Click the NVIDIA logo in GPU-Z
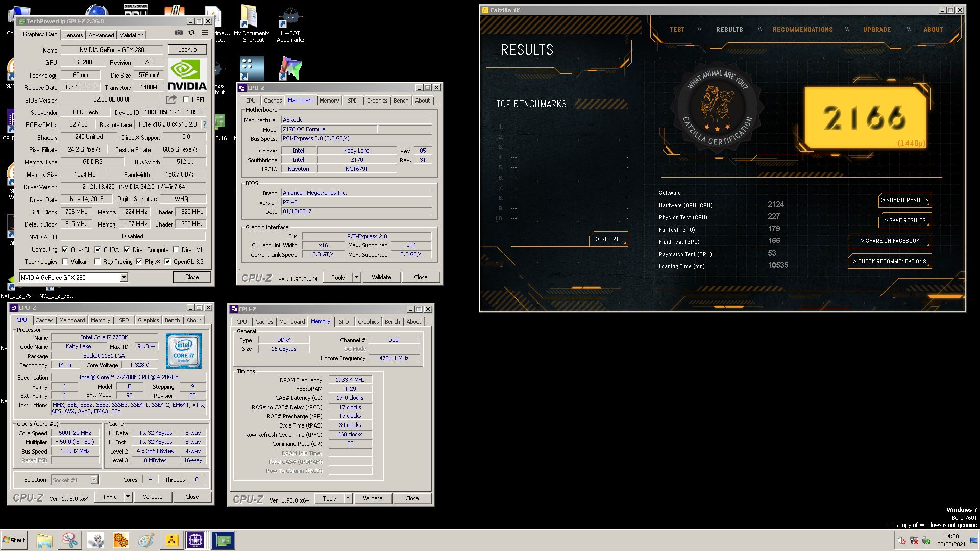This screenshot has width=980, height=551. (x=187, y=75)
